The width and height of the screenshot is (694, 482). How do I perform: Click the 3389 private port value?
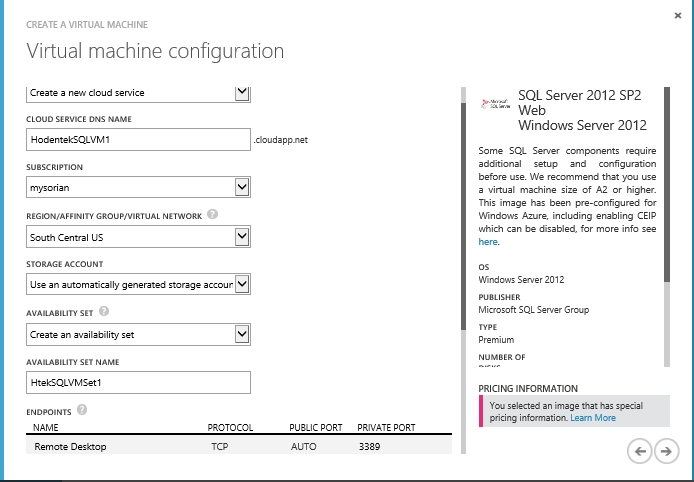(x=370, y=447)
